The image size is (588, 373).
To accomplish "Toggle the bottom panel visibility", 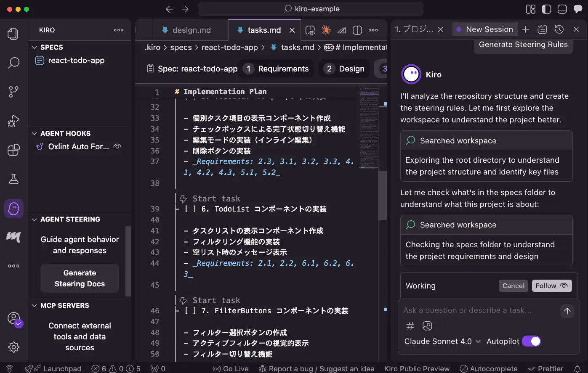I will pyautogui.click(x=562, y=9).
